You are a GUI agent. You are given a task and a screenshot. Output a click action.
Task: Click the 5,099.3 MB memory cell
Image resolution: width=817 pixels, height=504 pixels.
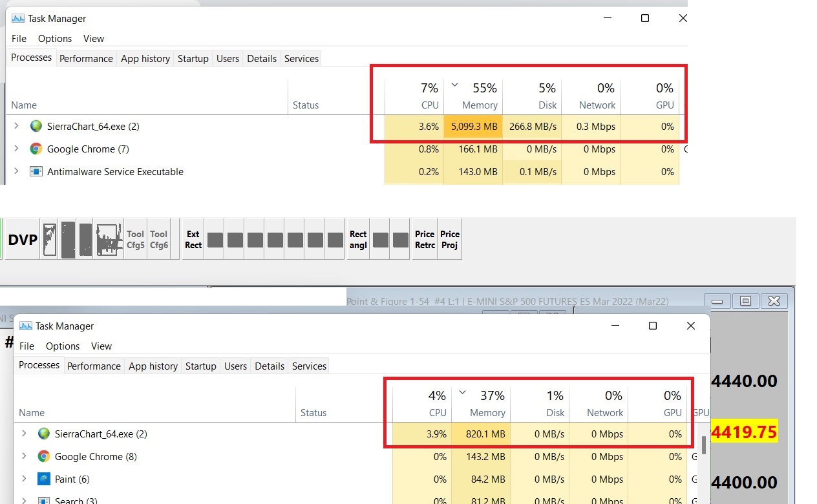coord(473,127)
